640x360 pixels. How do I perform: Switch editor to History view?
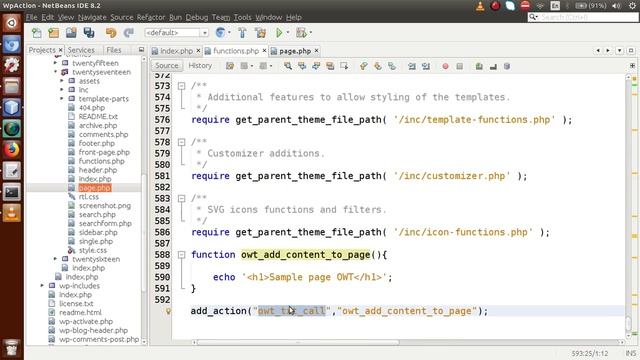[200, 66]
